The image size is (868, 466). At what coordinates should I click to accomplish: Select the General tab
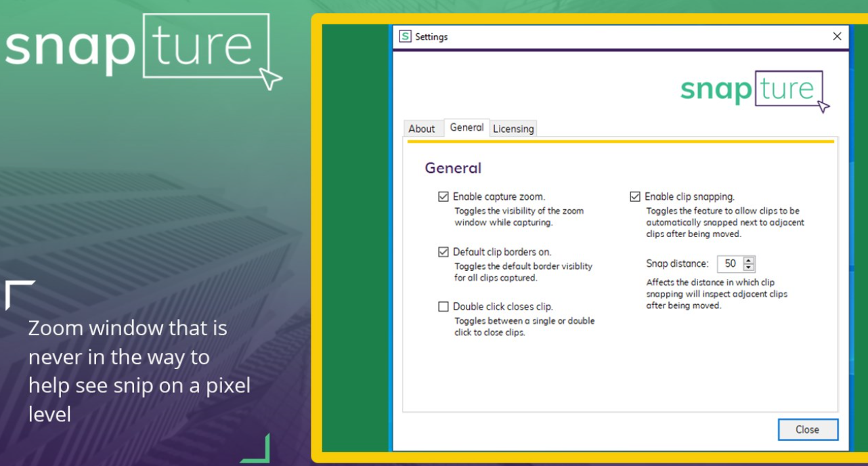[x=466, y=127]
